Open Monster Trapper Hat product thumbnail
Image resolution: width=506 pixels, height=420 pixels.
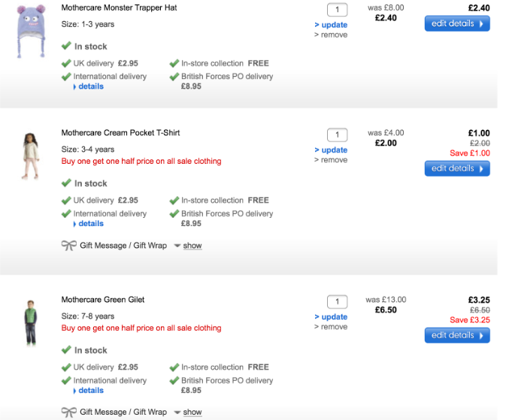point(30,31)
